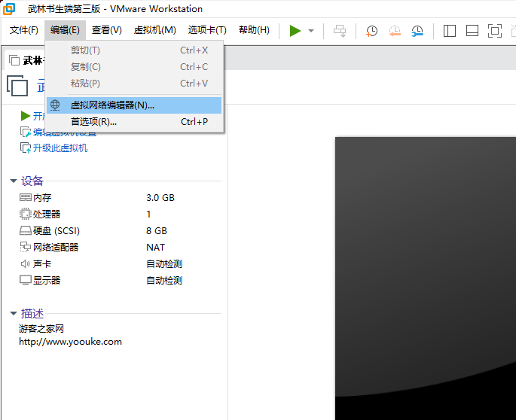Viewport: 516px width, 420px height.
Task: Click the take snapshot clock icon
Action: pyautogui.click(x=372, y=31)
